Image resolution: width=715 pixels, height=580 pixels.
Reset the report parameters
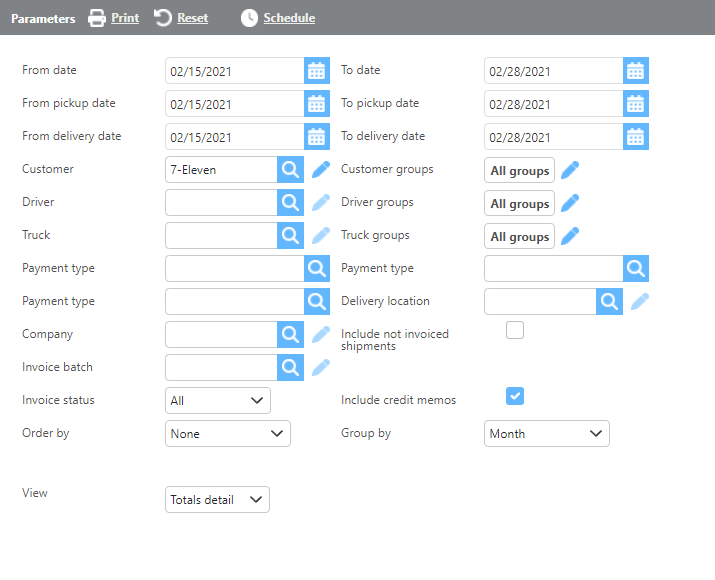point(181,18)
